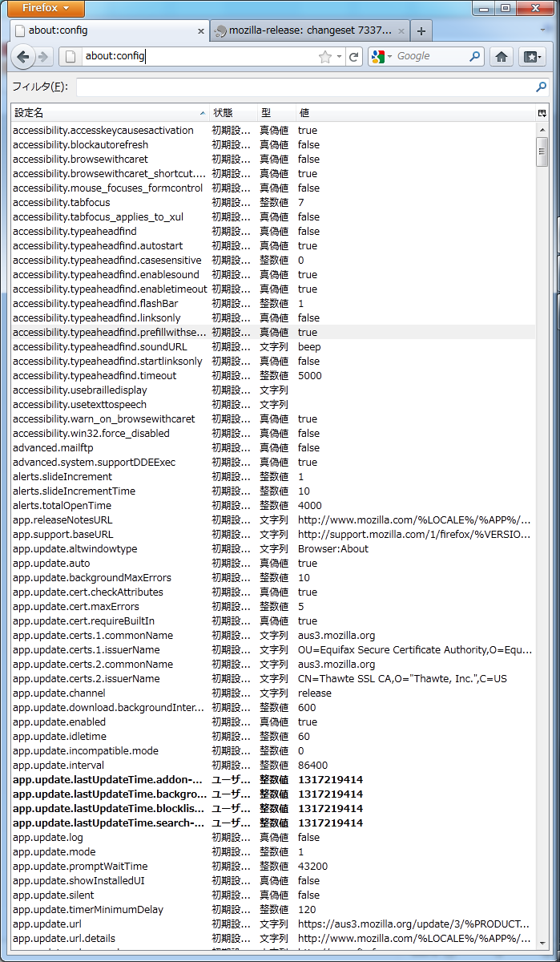Open the column picker icon in header
The height and width of the screenshot is (962, 560).
tap(542, 113)
